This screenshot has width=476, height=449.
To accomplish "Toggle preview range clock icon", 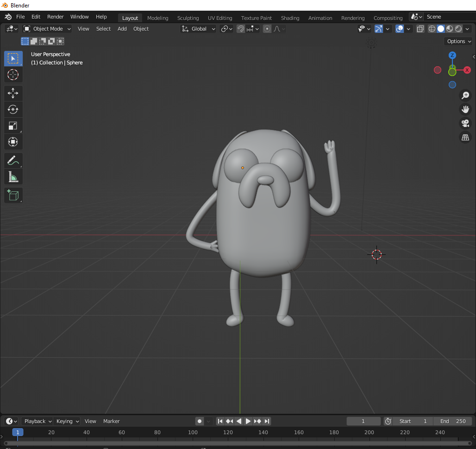I will coord(388,421).
